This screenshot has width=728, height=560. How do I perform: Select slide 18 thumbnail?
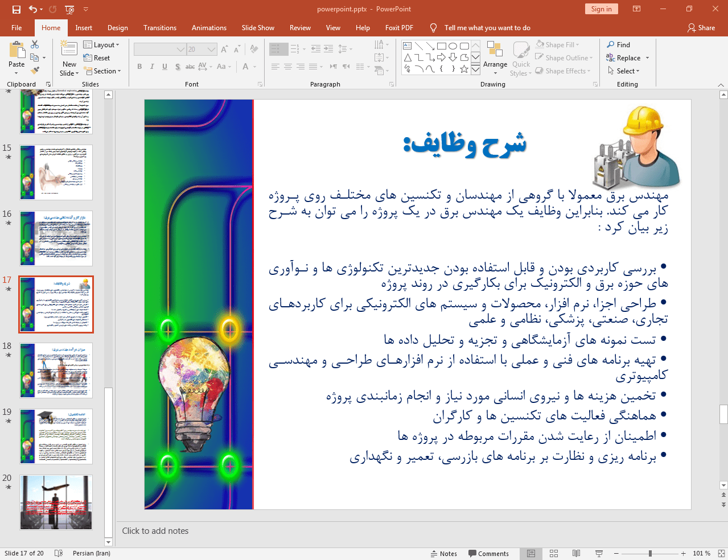[56, 370]
